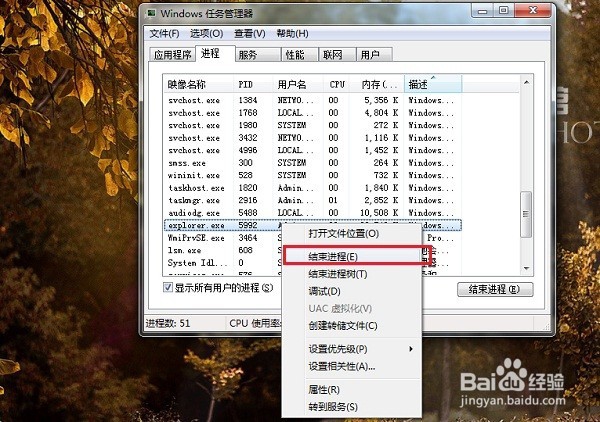The height and width of the screenshot is (422, 600).
Task: Click the 结束进程(E) button at bottom right
Action: [495, 289]
